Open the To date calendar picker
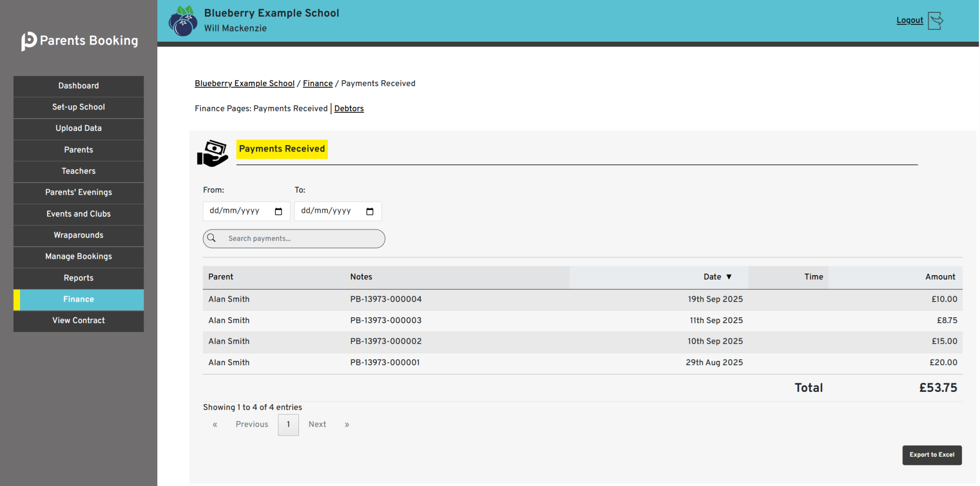This screenshot has height=486, width=980. [x=370, y=211]
